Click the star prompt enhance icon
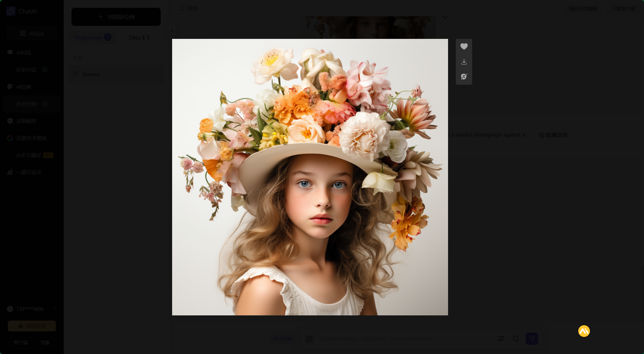Viewport: 644px width, 354px height. (x=516, y=338)
